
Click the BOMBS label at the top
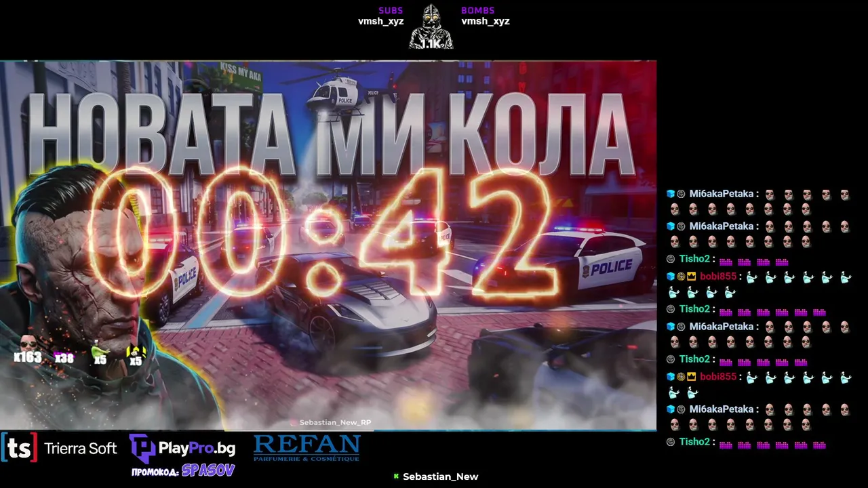click(478, 10)
